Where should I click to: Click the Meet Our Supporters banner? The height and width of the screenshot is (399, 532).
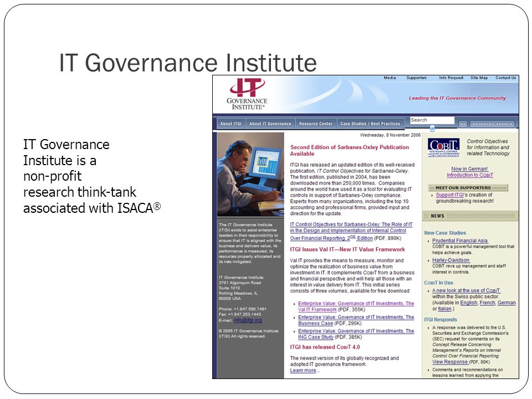coord(468,188)
